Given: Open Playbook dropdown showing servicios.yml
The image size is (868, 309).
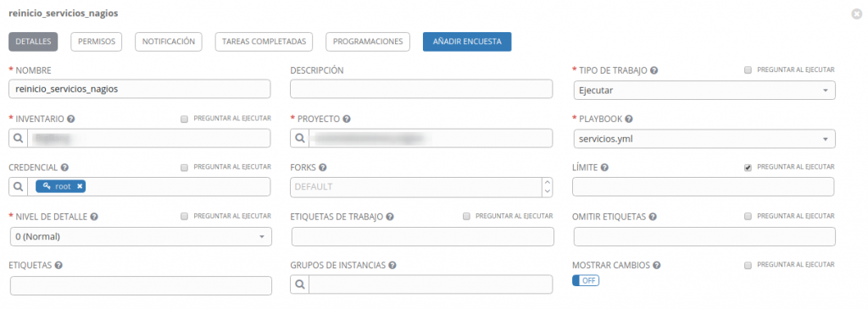Looking at the screenshot, I should [x=704, y=139].
